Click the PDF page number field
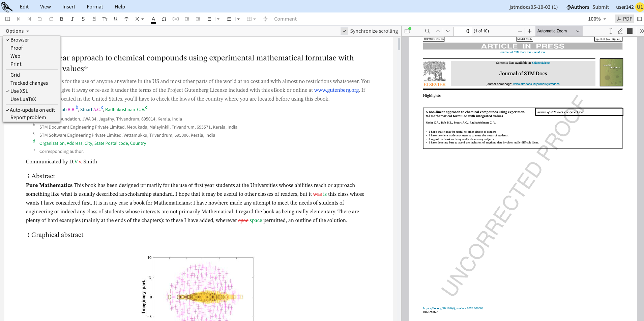644x321 pixels. tap(462, 31)
